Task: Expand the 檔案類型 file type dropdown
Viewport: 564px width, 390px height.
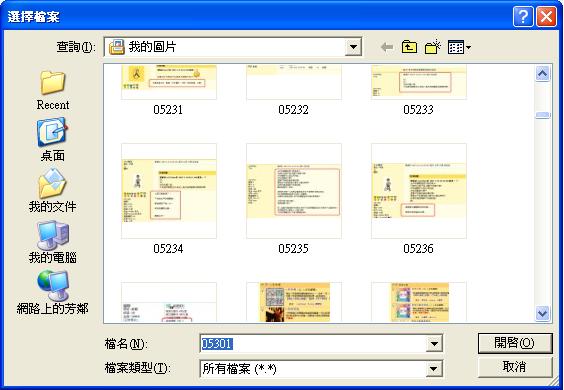Action: click(x=434, y=369)
